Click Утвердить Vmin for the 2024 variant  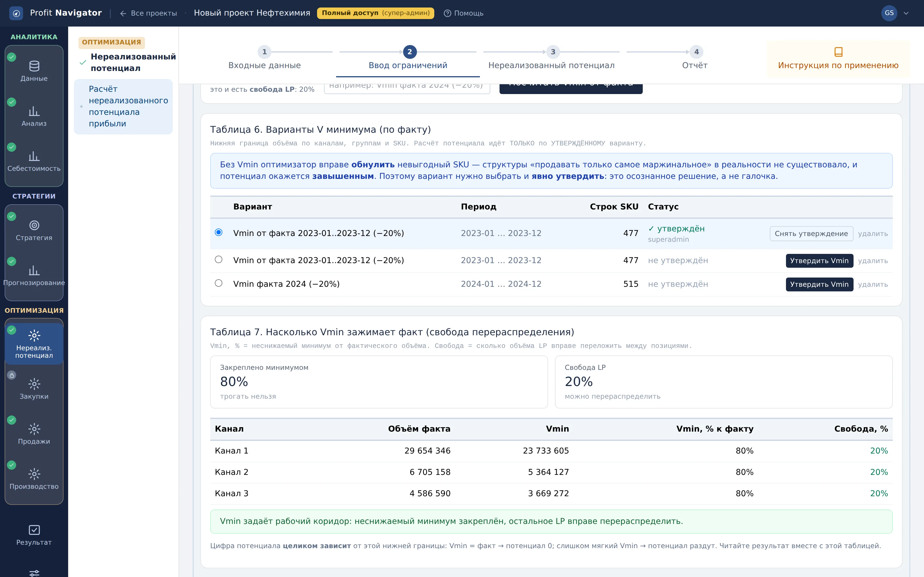(x=819, y=284)
